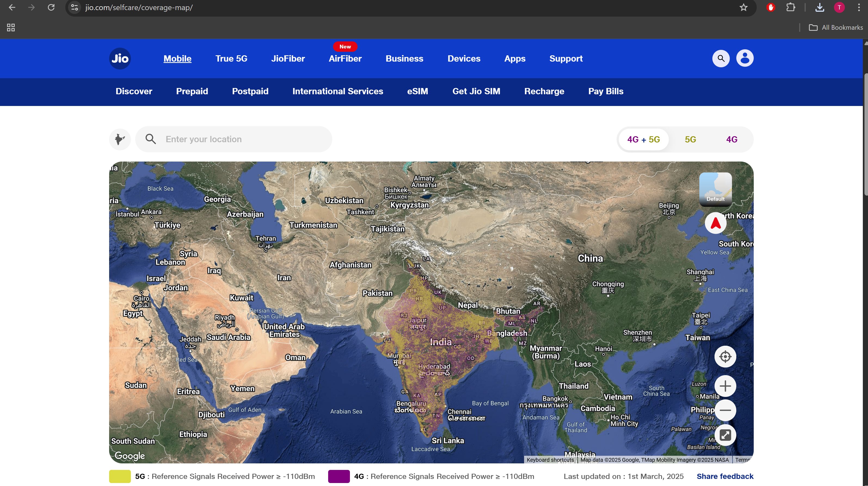Click the Default map type thumbnail

click(x=715, y=189)
